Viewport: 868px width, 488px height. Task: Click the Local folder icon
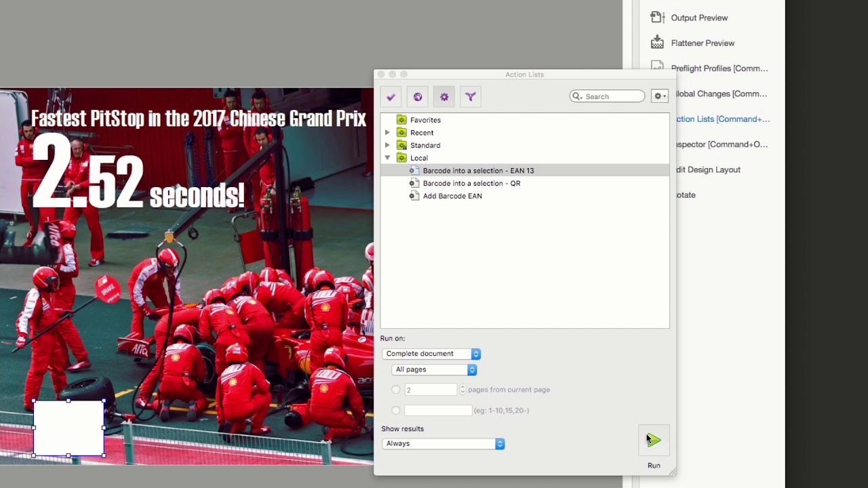(x=401, y=158)
